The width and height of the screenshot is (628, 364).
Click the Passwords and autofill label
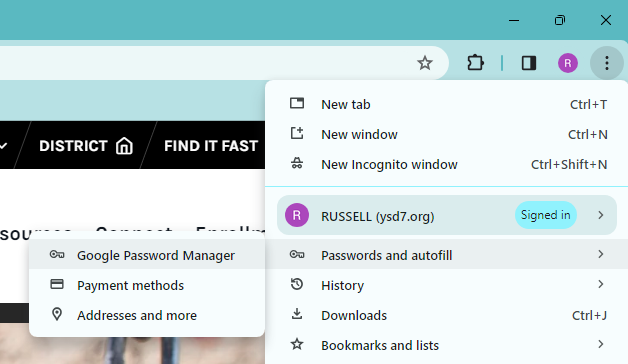tap(386, 255)
